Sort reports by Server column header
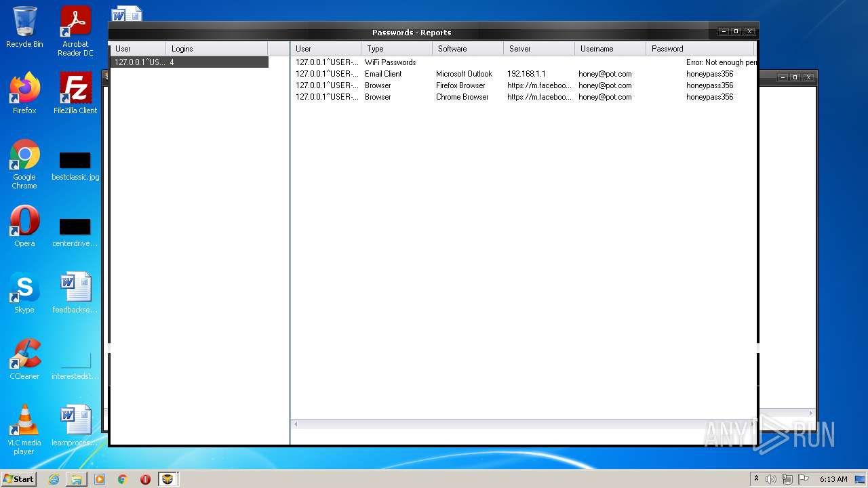The height and width of the screenshot is (488, 868). click(x=539, y=49)
